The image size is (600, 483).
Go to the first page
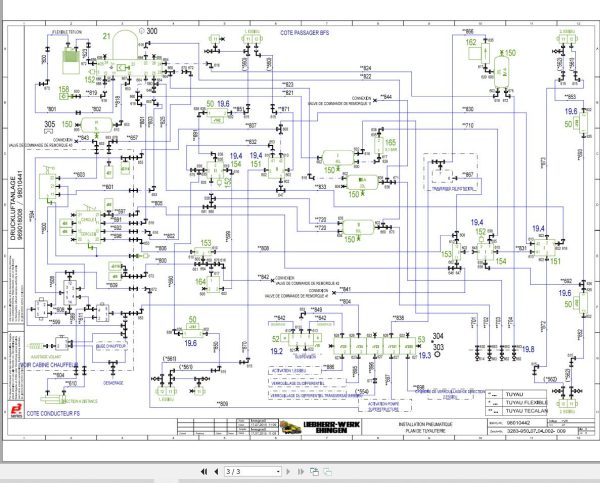(204, 472)
